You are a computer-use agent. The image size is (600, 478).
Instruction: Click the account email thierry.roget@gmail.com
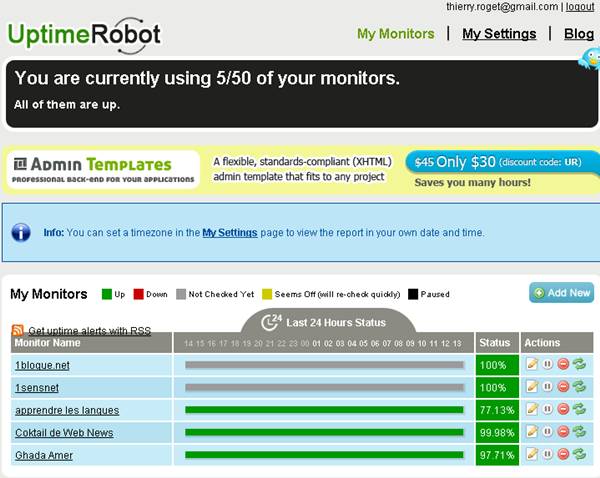tap(502, 7)
